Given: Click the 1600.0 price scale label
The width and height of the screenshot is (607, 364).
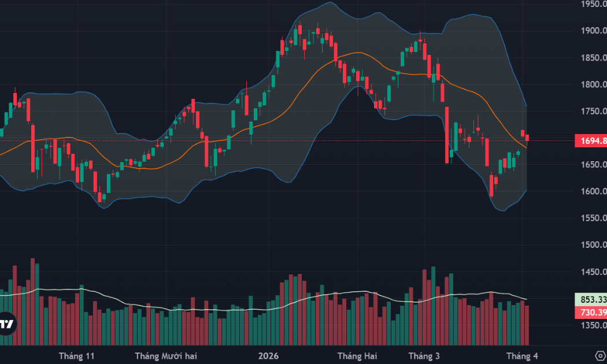Looking at the screenshot, I should 593,191.
